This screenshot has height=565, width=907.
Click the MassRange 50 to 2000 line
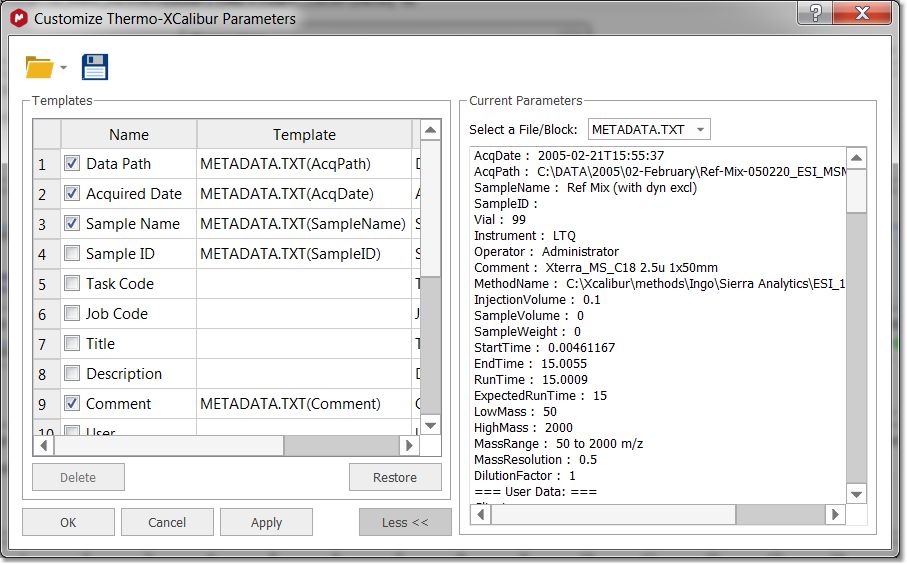(x=558, y=444)
